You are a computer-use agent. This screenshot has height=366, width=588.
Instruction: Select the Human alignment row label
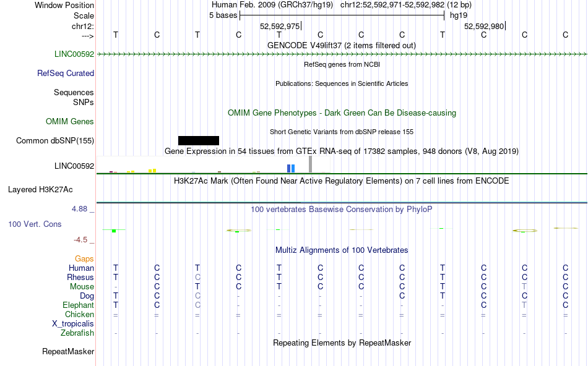point(81,268)
